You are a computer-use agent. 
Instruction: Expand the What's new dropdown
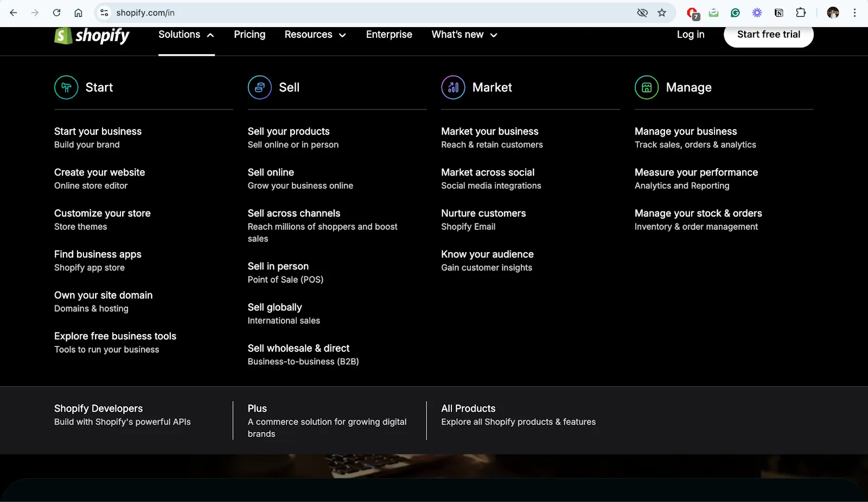coord(464,35)
